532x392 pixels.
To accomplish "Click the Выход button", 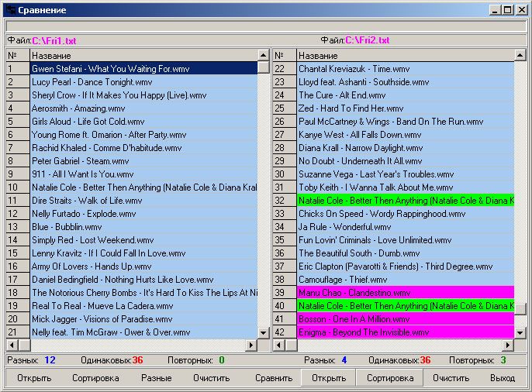I will click(x=503, y=378).
